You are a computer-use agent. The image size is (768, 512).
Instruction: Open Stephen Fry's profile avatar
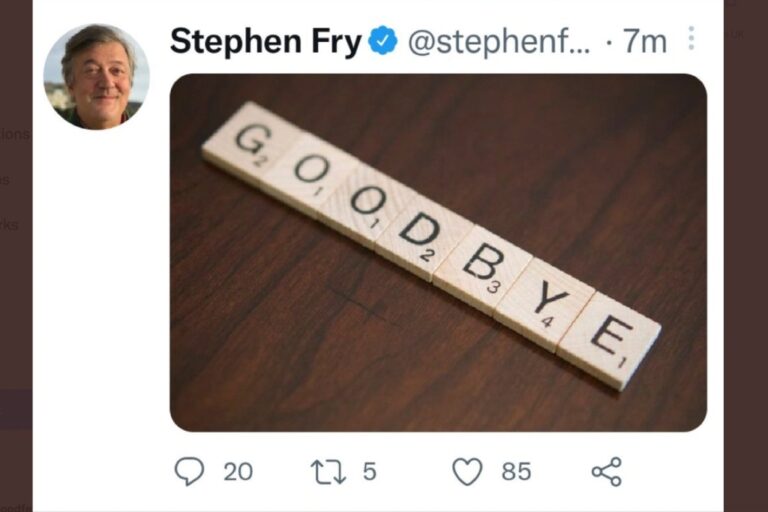coord(96,77)
